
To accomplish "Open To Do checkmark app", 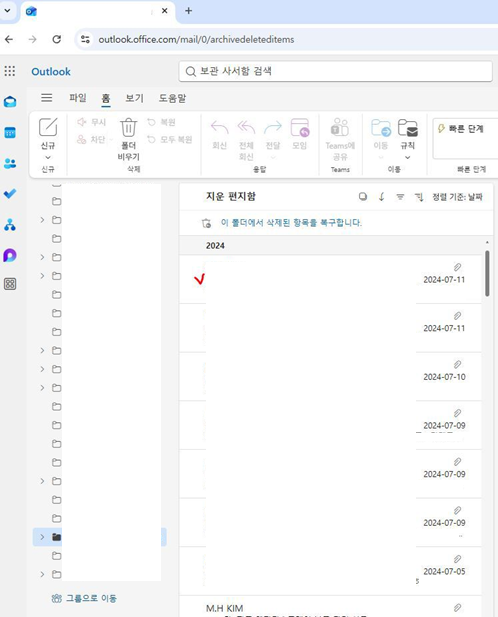I will coord(10,194).
